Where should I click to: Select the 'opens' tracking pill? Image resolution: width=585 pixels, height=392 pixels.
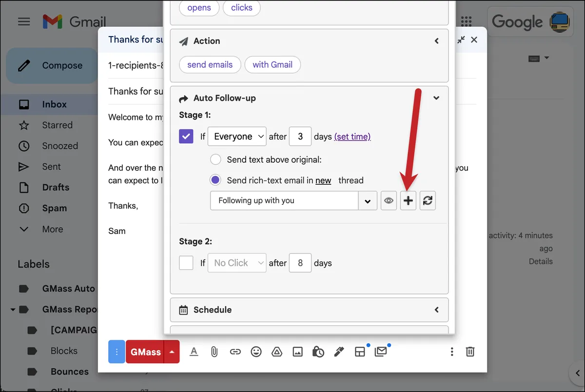click(199, 7)
